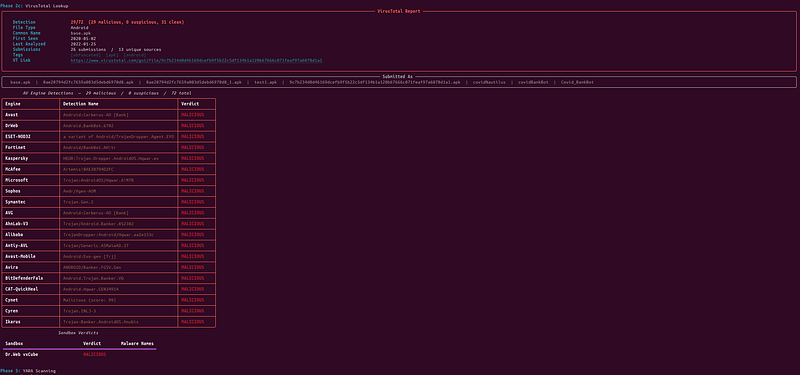Click the 'Phase 3: YARA Scanning' heading

coord(28,371)
